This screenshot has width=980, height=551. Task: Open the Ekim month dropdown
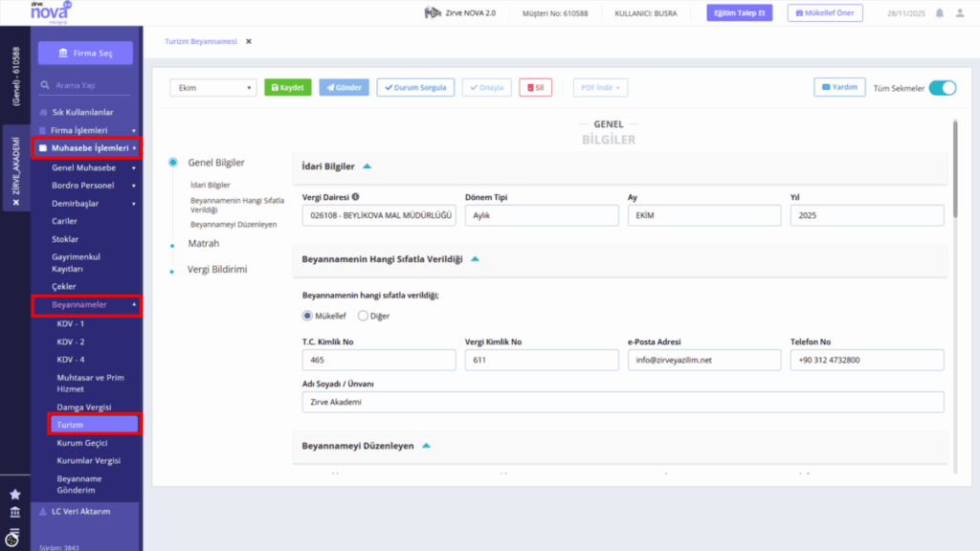213,88
